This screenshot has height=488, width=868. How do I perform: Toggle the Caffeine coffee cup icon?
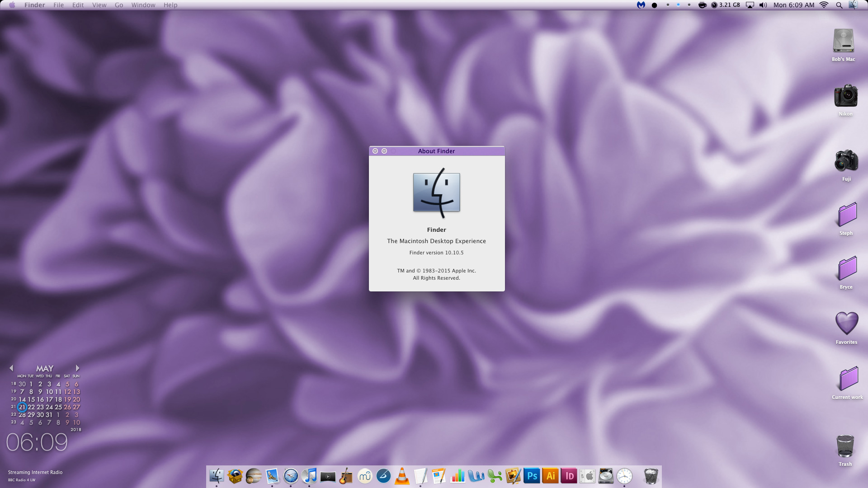702,5
